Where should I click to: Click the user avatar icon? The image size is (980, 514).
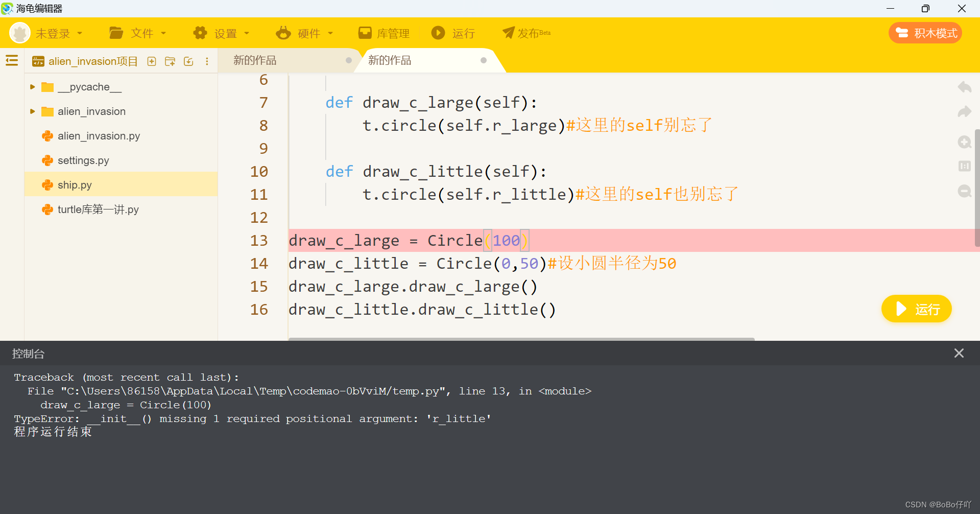pyautogui.click(x=20, y=33)
